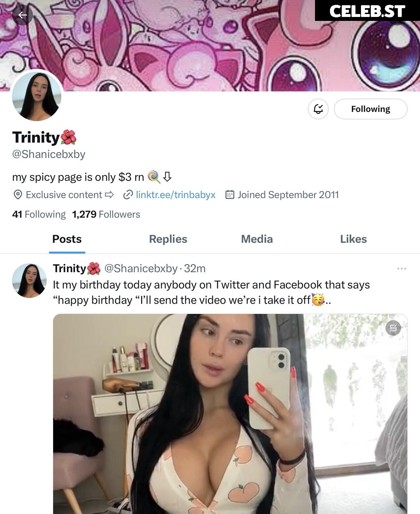This screenshot has height=514, width=420.
Task: Click the Following button to unfollow
Action: [x=370, y=109]
